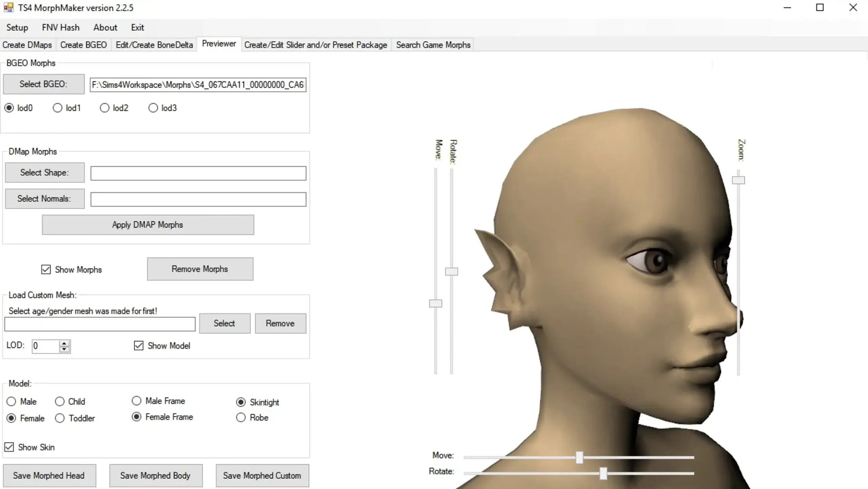868x489 pixels.
Task: Switch to the Create BGEO tab
Action: pos(83,45)
